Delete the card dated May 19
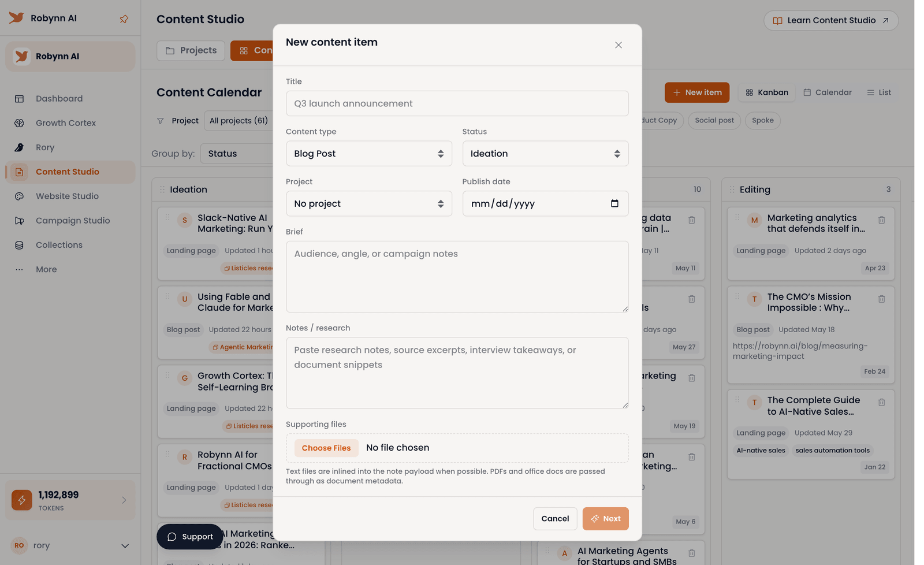 click(691, 378)
